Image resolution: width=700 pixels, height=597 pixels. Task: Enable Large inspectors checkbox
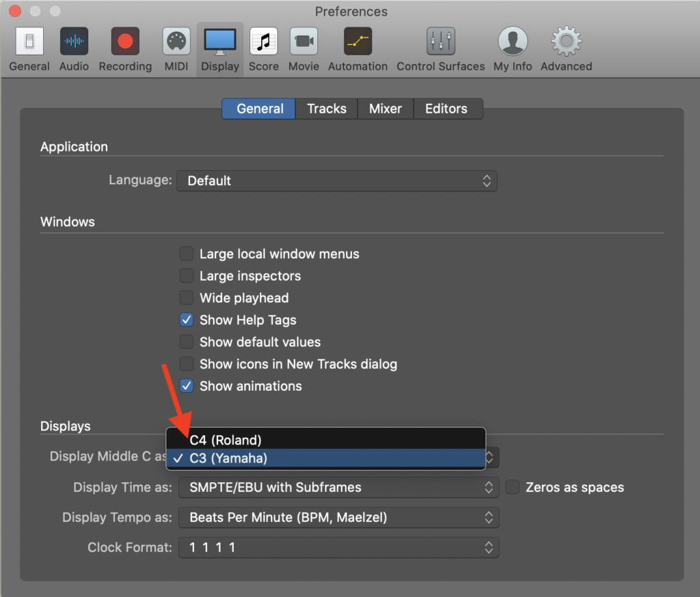[x=187, y=276]
